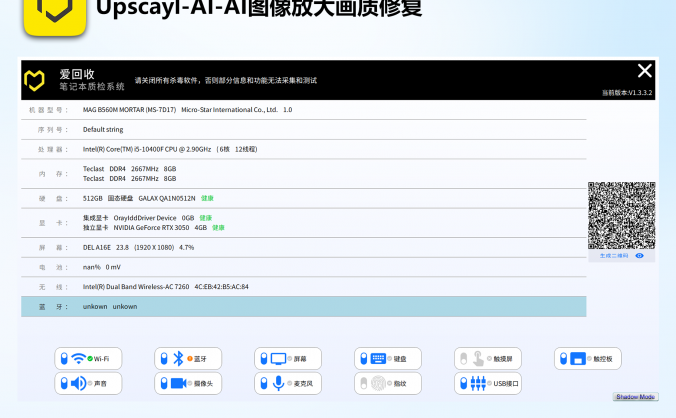Click the Wi-Fi test icon

pyautogui.click(x=78, y=359)
